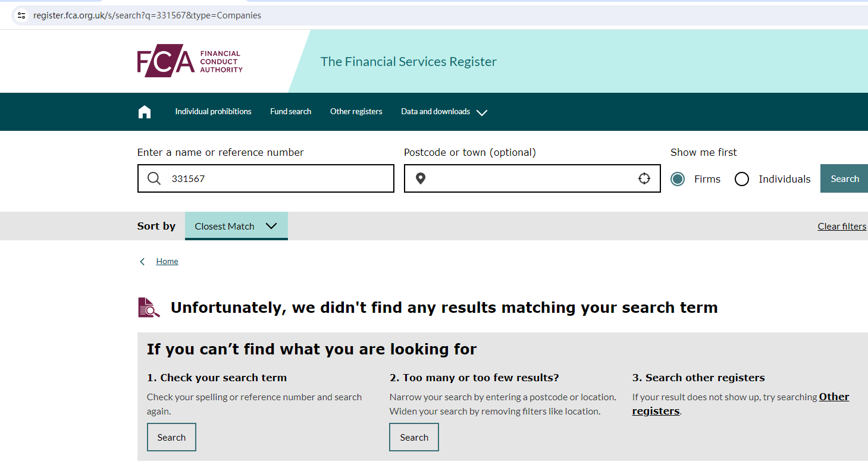Click the location pin icon

pos(421,178)
